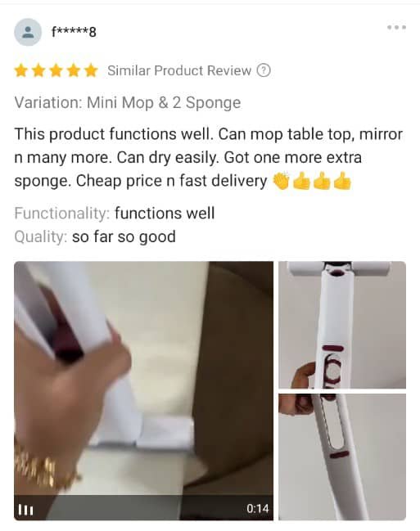Open the three-dot more options menu
420x531 pixels.
[396, 28]
